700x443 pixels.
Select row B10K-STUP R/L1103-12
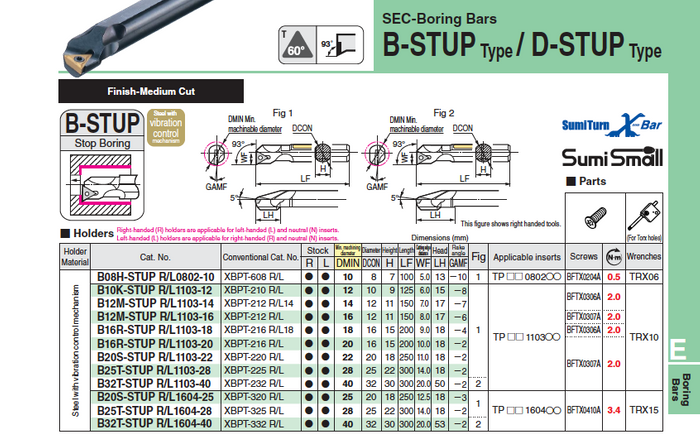click(x=279, y=290)
